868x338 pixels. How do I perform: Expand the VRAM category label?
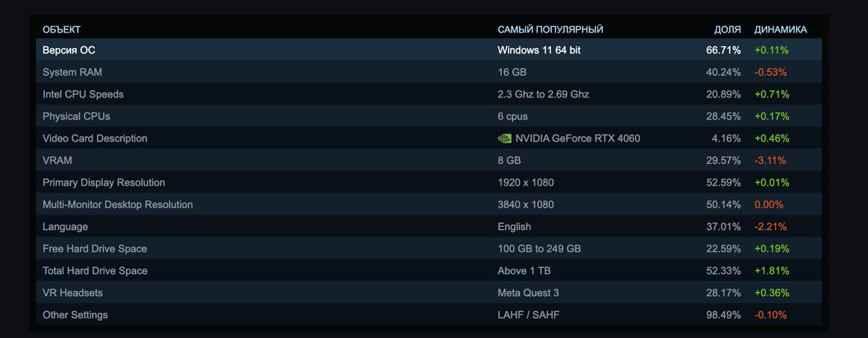58,161
